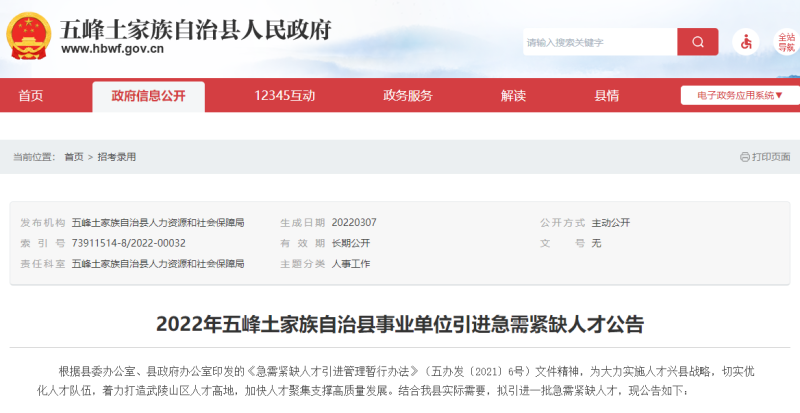
Task: Click the index number 73911514-8/2022-00032
Action: 129,243
